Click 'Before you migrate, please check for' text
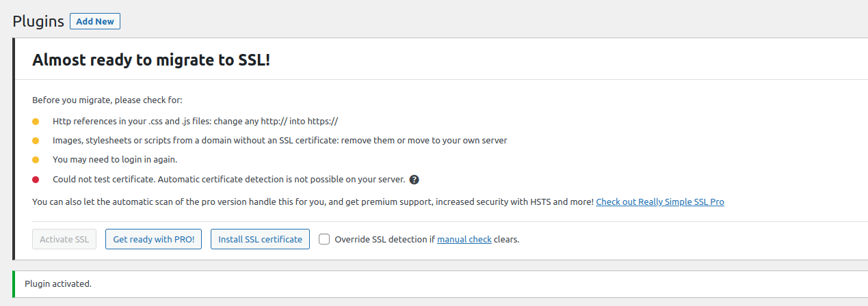 point(107,100)
